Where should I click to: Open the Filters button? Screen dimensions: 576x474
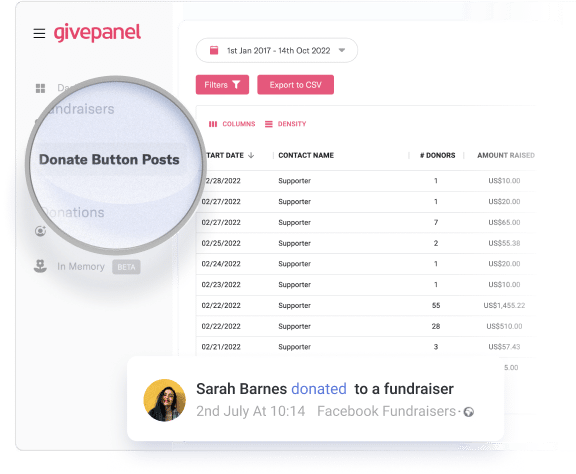tap(222, 85)
